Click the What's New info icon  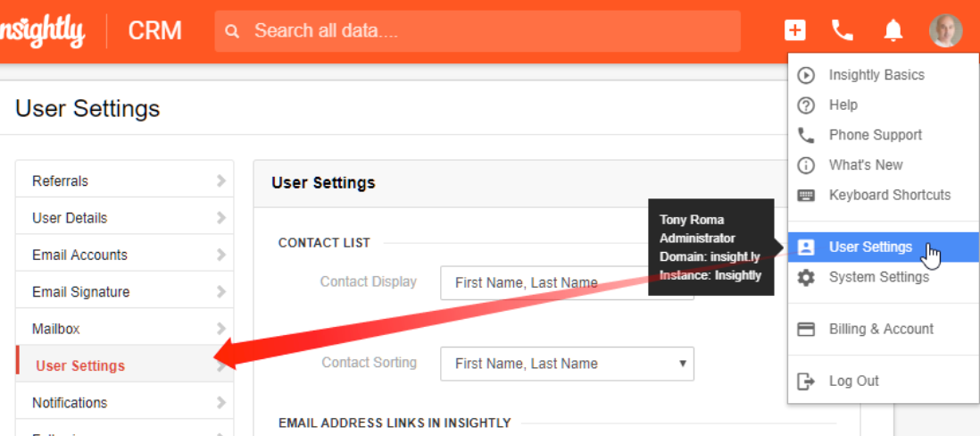pos(806,165)
